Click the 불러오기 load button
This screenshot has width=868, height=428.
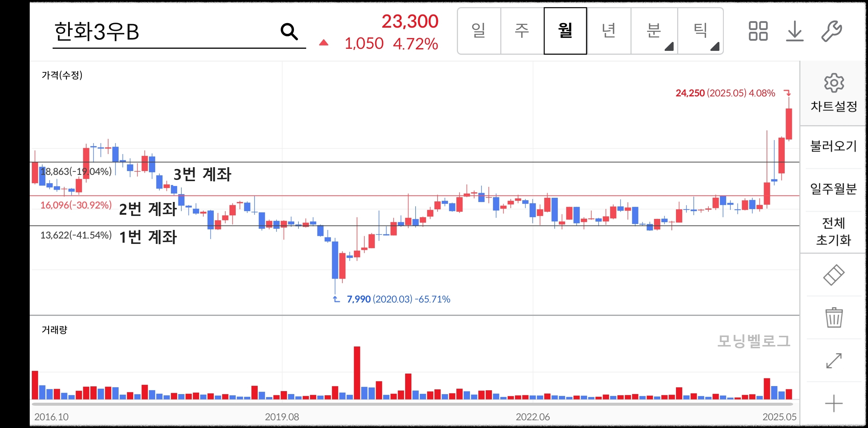[833, 146]
